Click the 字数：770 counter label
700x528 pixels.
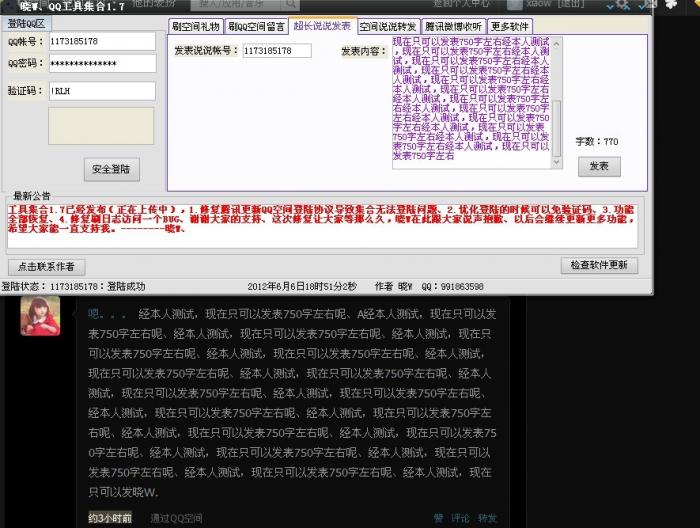coord(597,142)
